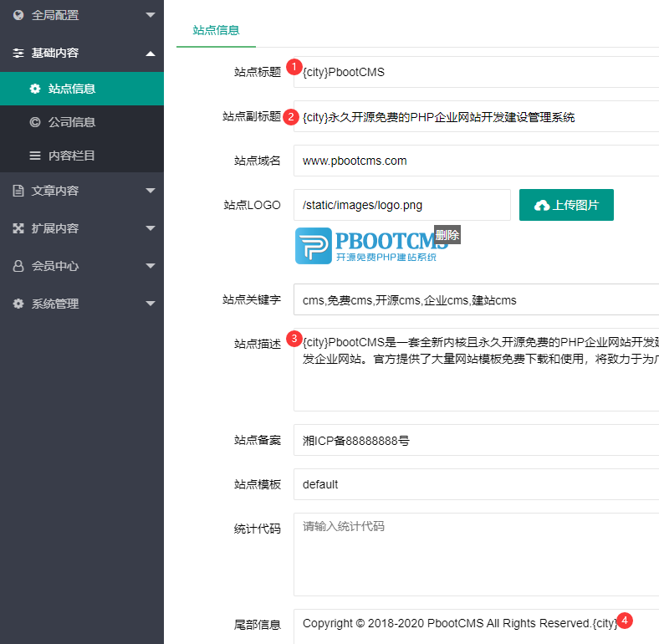Switch to the 站点信息 tab
Viewport: 659px width, 644px height.
coord(216,30)
